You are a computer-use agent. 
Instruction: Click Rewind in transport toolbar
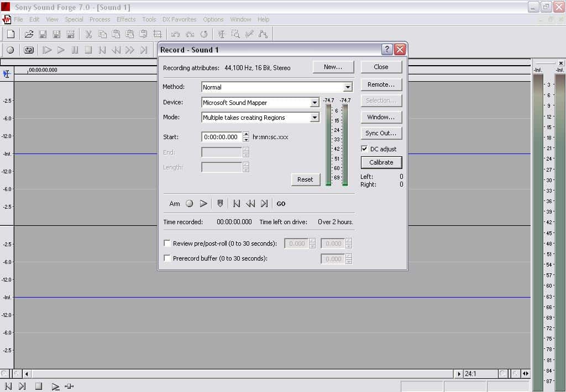pos(116,50)
